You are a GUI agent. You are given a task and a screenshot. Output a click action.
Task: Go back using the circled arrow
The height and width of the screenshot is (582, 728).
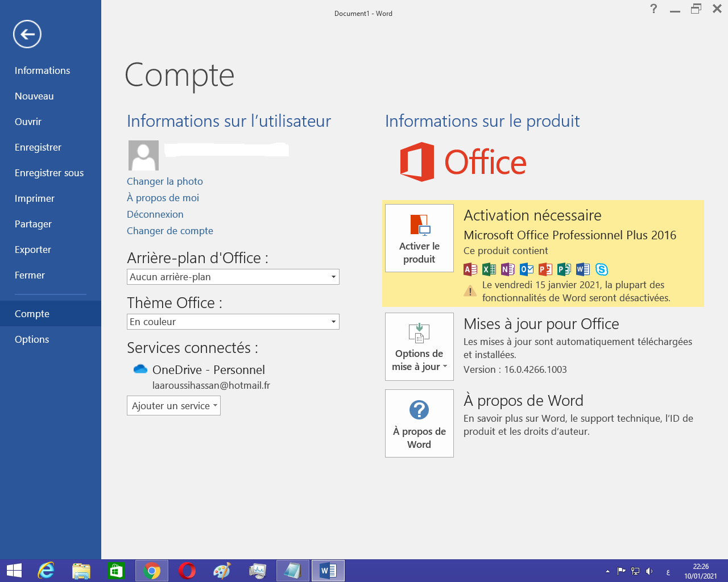(x=27, y=34)
